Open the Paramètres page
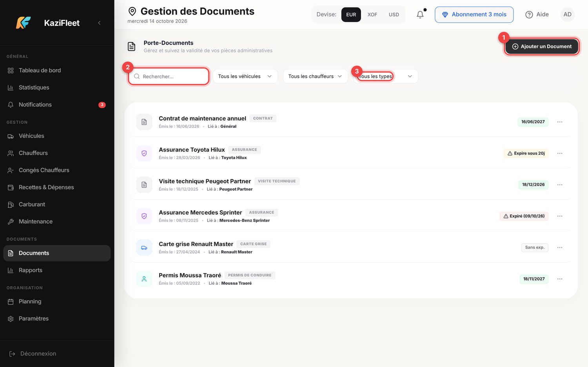This screenshot has height=367, width=588. (x=57, y=319)
